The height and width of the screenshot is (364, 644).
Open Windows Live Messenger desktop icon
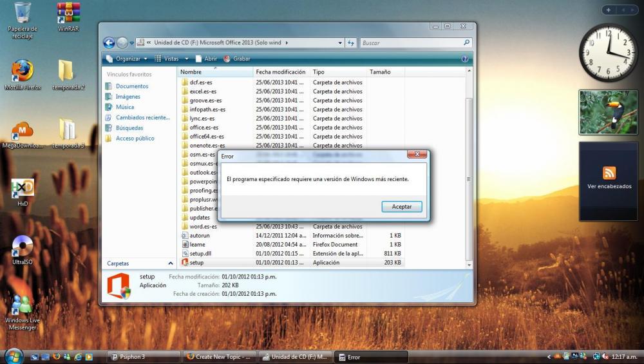pyautogui.click(x=22, y=312)
